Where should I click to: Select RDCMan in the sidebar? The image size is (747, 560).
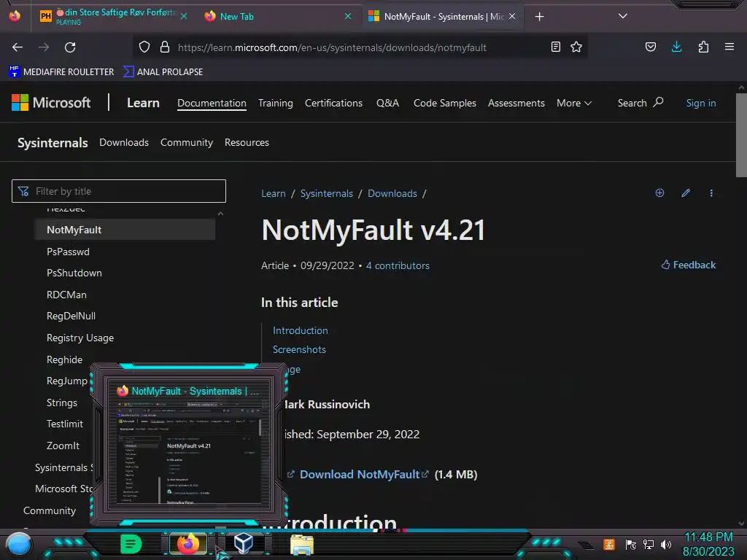pyautogui.click(x=66, y=295)
